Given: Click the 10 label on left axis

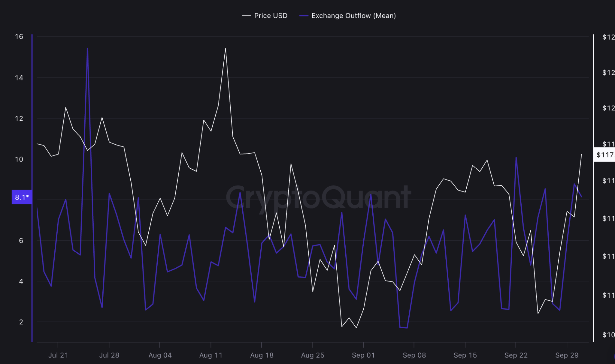Looking at the screenshot, I should (x=19, y=159).
